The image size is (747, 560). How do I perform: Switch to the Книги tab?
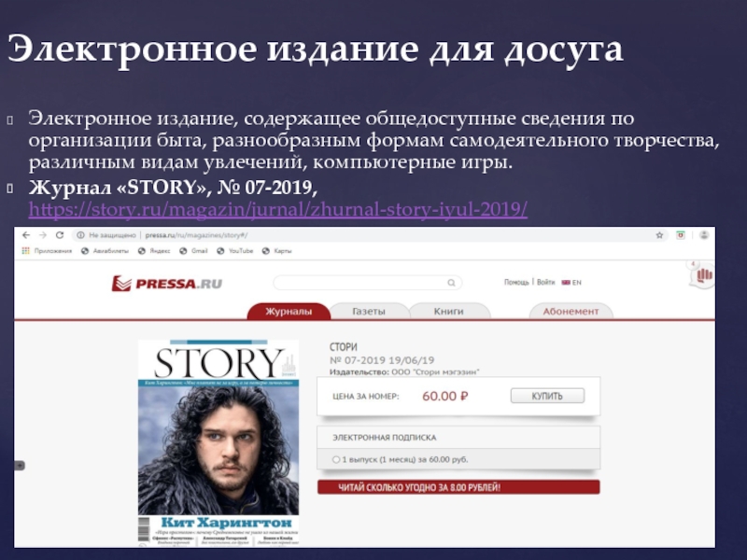pyautogui.click(x=448, y=311)
